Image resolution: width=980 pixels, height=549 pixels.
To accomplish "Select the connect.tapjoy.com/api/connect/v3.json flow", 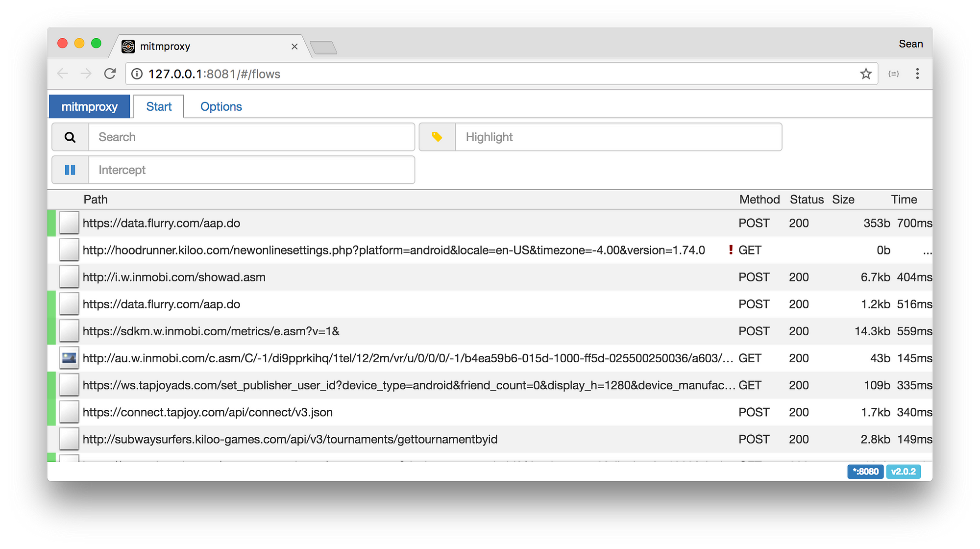I will click(x=490, y=412).
